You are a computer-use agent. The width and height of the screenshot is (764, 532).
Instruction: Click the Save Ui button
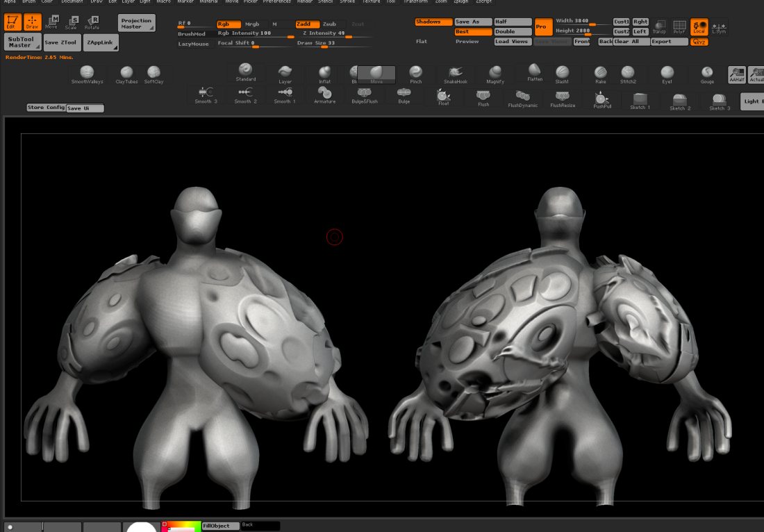tap(85, 108)
